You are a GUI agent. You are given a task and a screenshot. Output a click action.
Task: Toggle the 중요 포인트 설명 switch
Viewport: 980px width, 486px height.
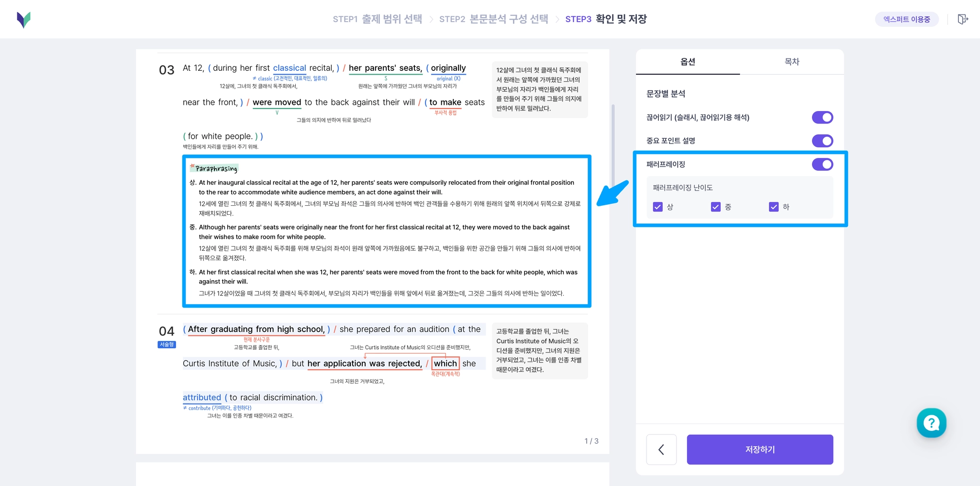pyautogui.click(x=823, y=141)
